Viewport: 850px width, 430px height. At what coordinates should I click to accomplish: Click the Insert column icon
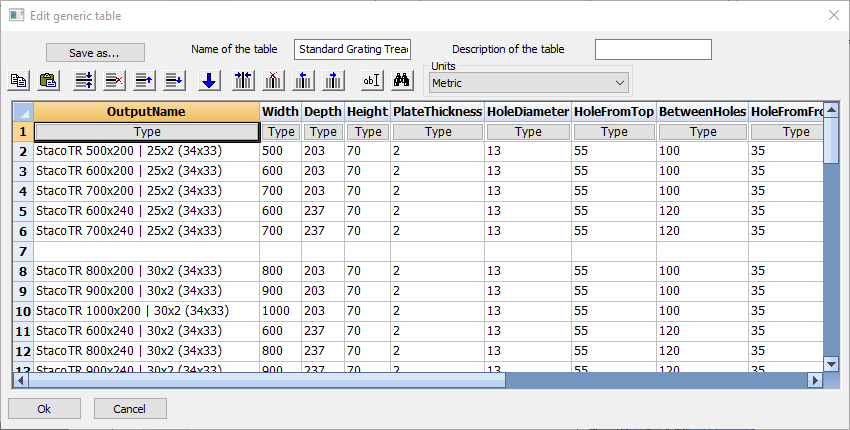pos(243,81)
